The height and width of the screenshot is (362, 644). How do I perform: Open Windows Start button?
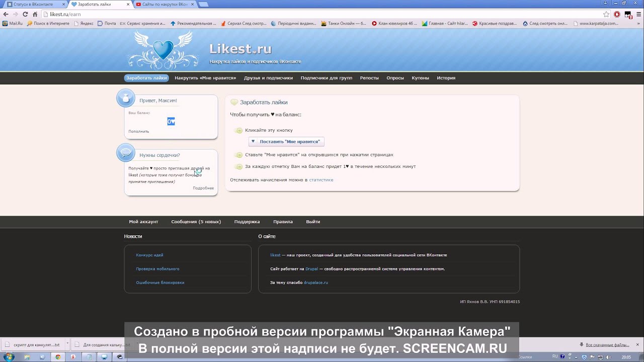[9, 356]
